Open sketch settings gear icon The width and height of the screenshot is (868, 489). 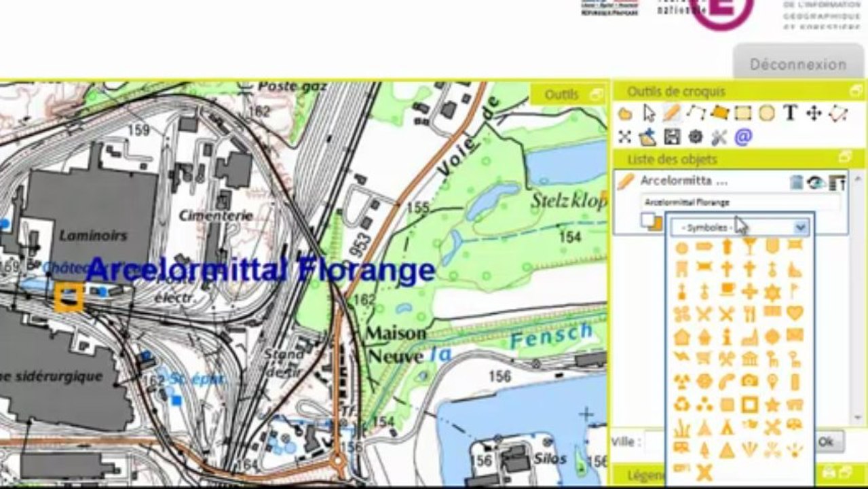coord(696,137)
